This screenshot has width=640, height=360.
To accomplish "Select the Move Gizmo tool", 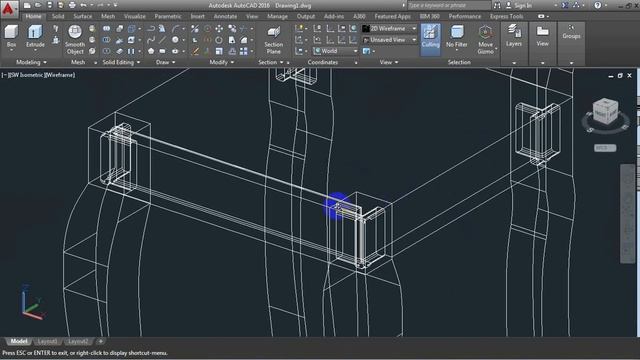I will [485, 40].
